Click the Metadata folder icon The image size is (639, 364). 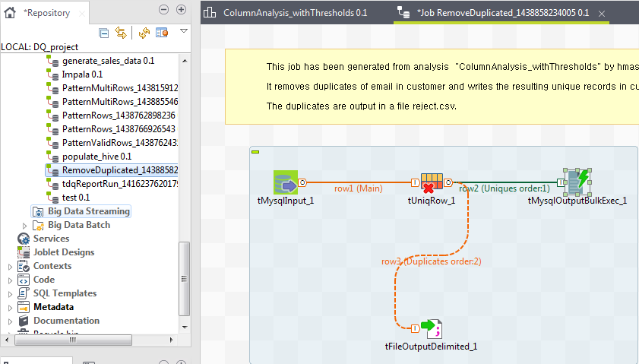click(24, 307)
